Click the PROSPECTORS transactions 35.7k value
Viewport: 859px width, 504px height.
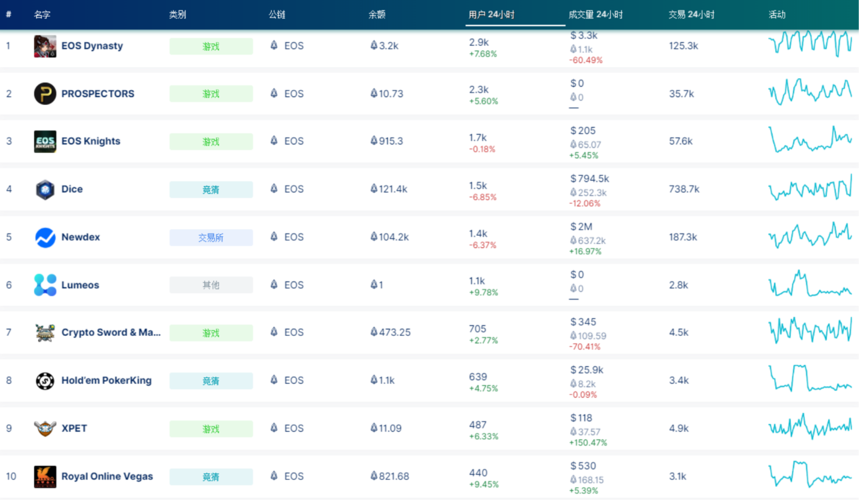tap(682, 94)
